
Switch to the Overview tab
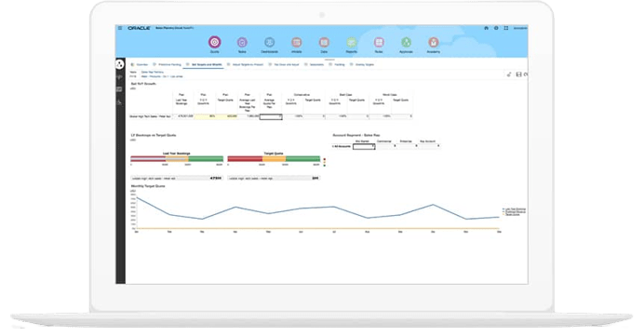click(140, 64)
